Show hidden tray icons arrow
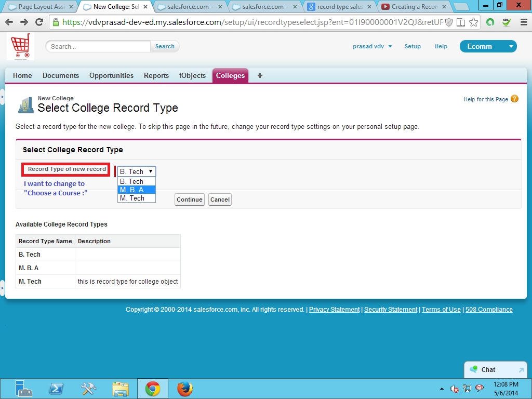 pyautogui.click(x=442, y=389)
